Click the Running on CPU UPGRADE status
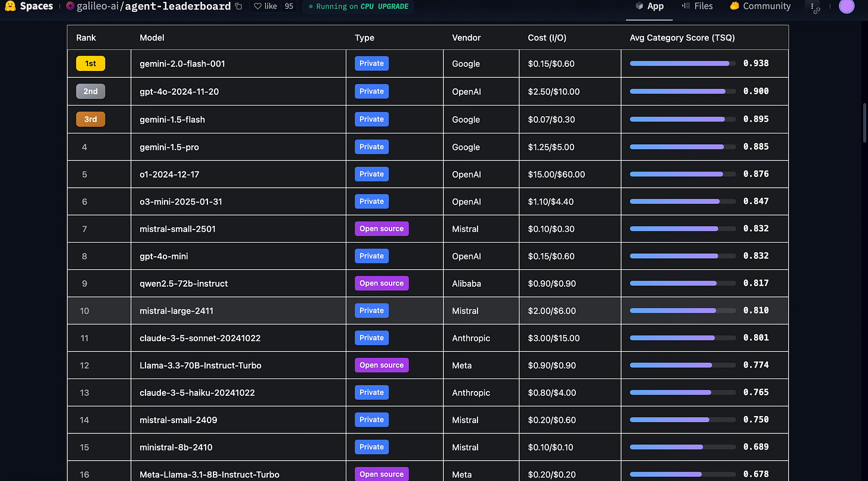 click(x=358, y=7)
